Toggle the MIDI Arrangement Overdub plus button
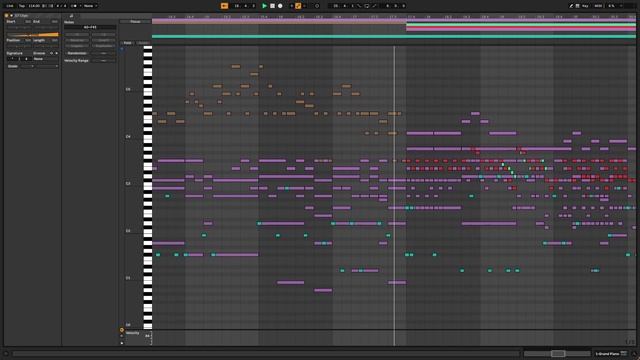This screenshot has height=360, width=640. [x=291, y=6]
